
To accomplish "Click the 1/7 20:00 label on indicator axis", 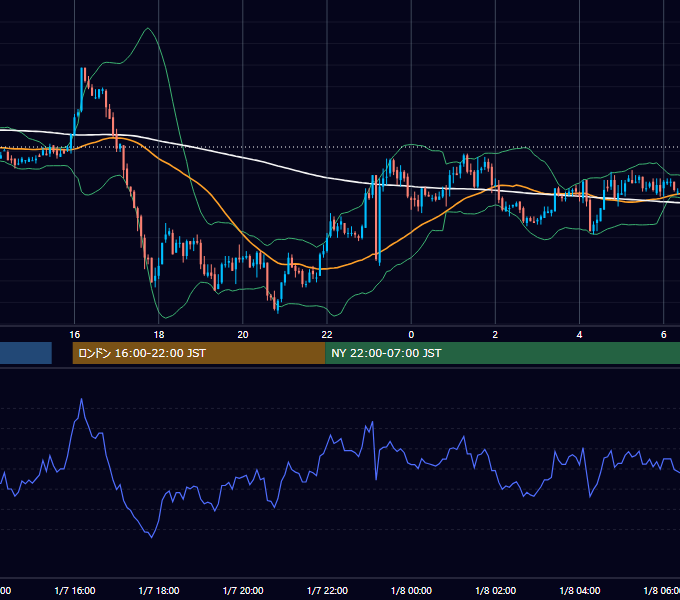I will [243, 590].
